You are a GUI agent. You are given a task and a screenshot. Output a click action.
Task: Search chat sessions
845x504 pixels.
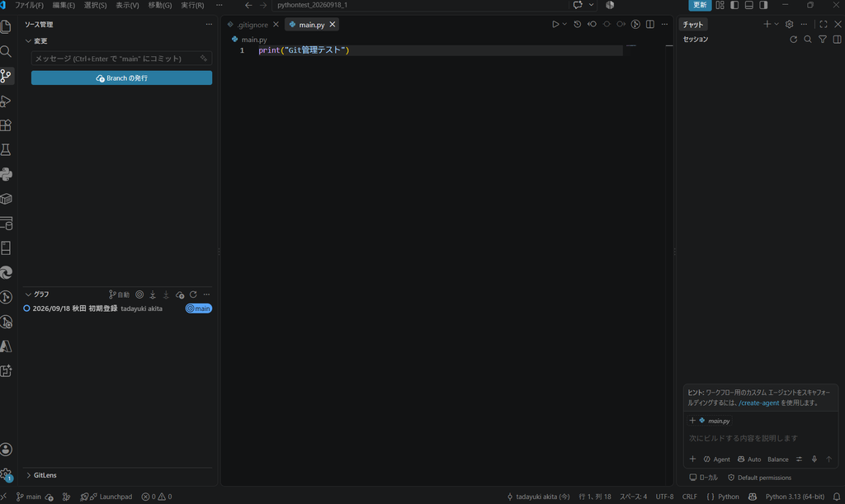(808, 40)
